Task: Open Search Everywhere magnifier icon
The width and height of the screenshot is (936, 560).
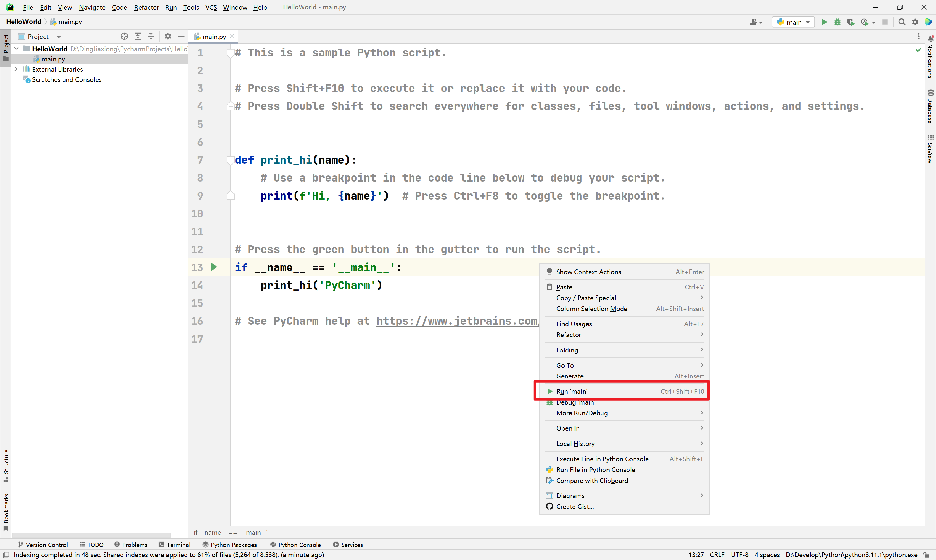Action: tap(902, 22)
